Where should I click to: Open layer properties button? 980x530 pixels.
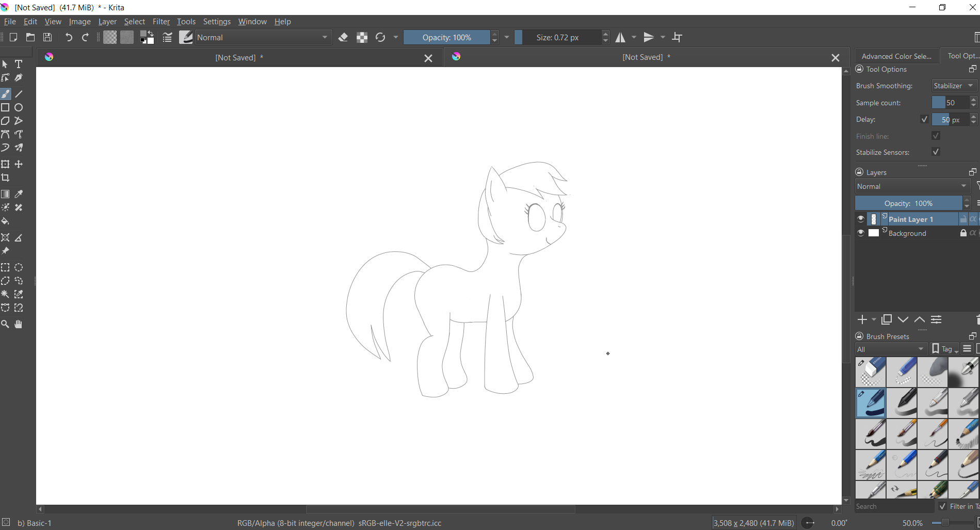(x=936, y=320)
